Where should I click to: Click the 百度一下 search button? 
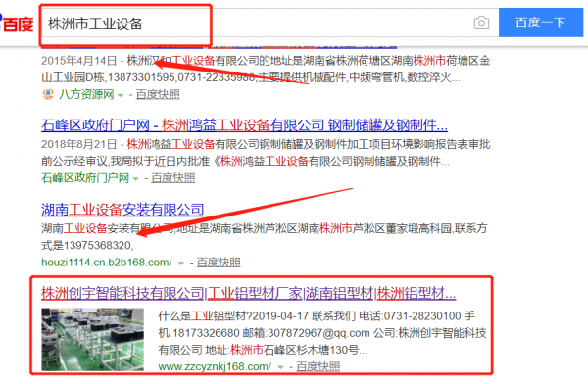click(541, 23)
